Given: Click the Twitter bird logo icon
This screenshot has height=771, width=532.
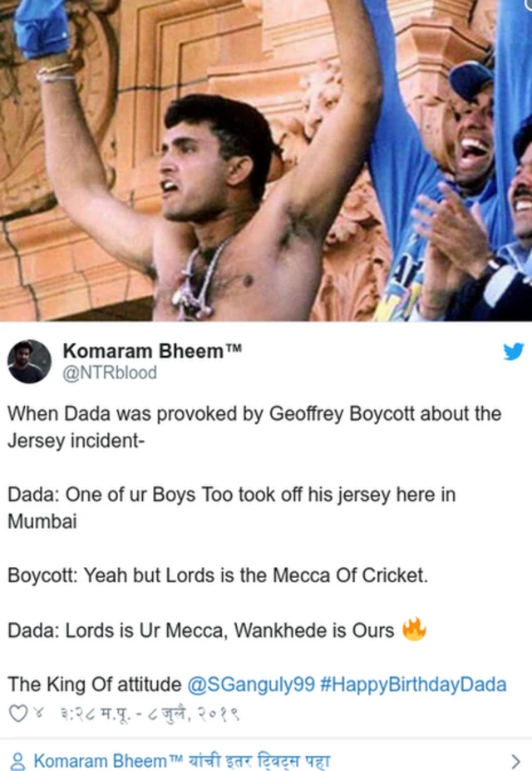Looking at the screenshot, I should [x=514, y=352].
